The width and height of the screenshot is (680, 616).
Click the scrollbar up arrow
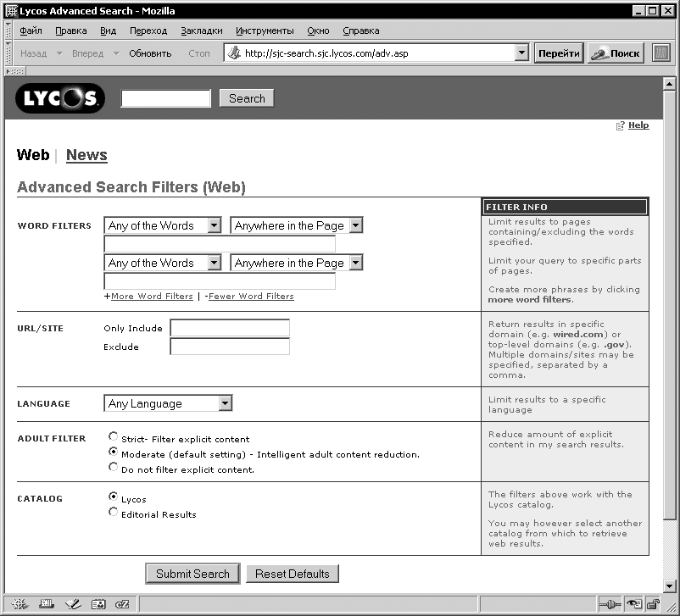(669, 84)
